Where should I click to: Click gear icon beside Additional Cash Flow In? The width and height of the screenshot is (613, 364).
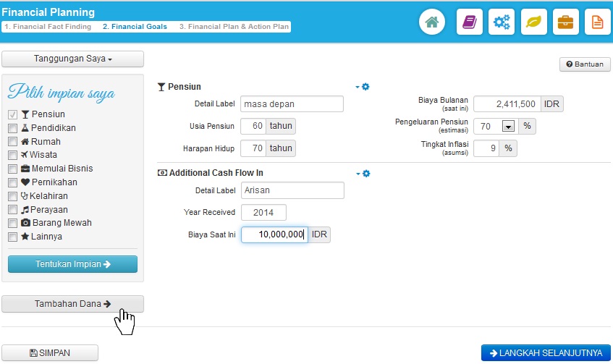365,174
